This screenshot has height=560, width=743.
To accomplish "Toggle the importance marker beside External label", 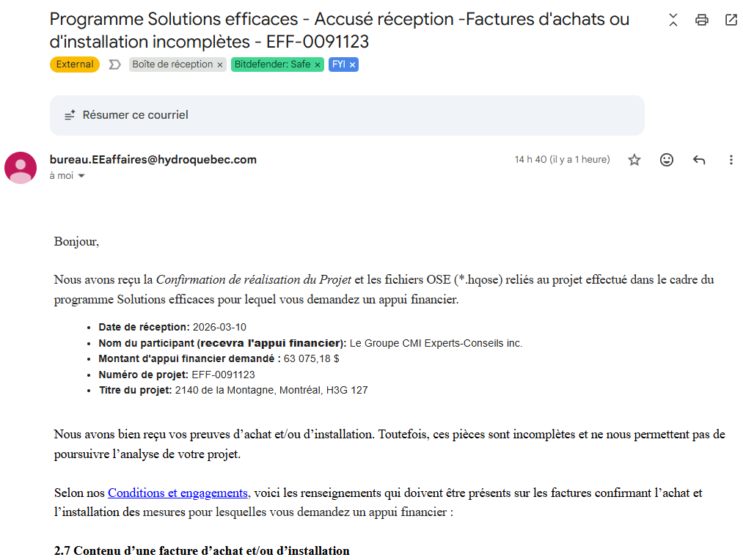I will click(x=114, y=65).
